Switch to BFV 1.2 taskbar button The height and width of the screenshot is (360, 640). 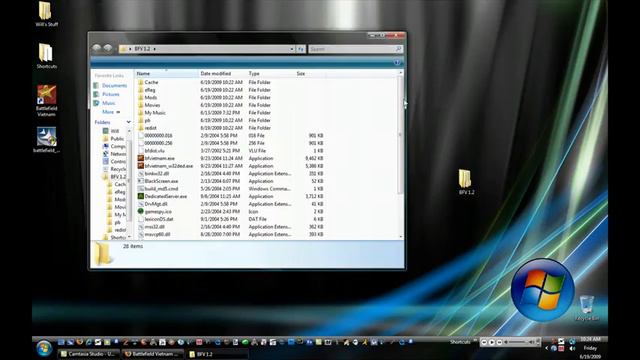pyautogui.click(x=217, y=354)
